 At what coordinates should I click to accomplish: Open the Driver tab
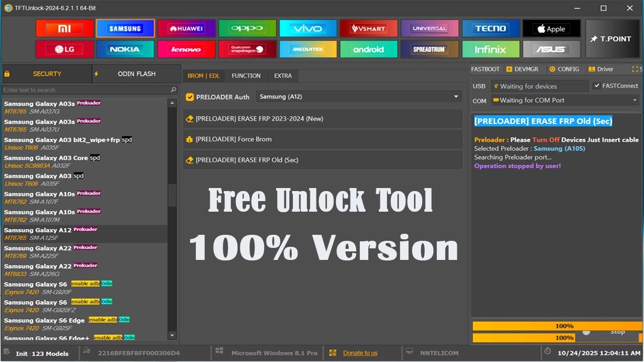point(601,69)
